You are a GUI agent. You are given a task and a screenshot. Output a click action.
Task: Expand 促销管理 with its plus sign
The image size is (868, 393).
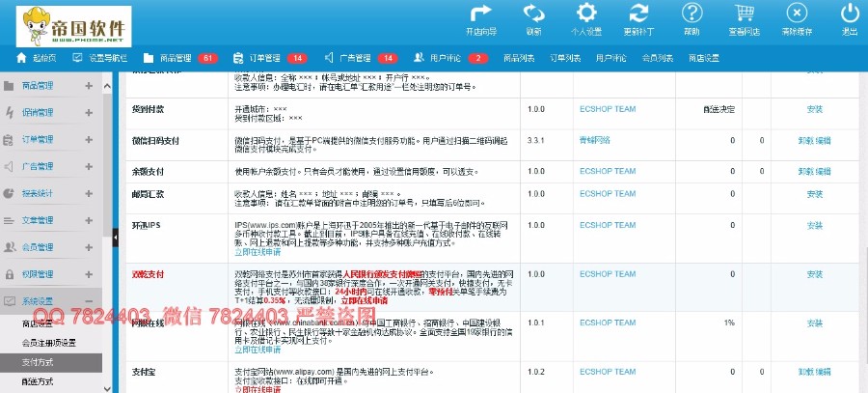point(89,113)
